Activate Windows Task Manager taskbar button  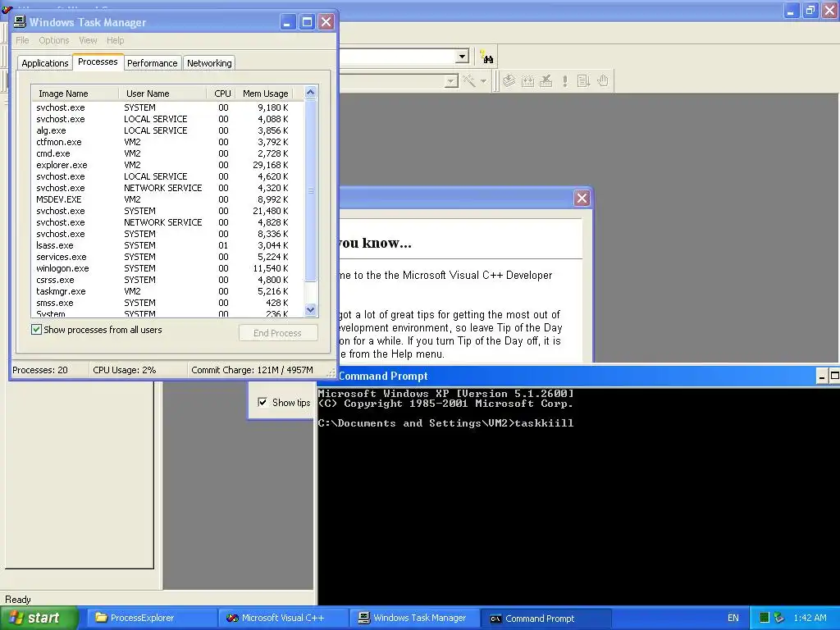414,618
